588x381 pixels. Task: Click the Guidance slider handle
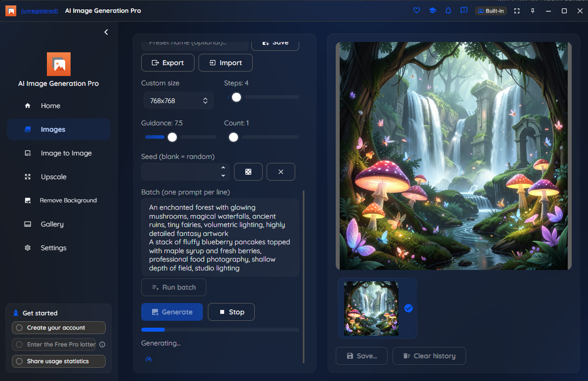click(172, 137)
